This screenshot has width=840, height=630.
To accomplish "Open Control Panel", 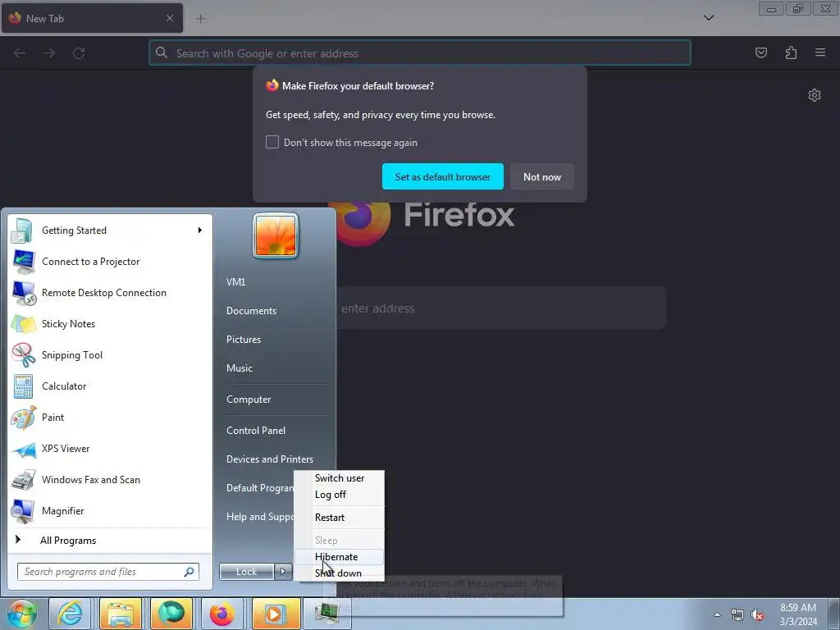I will tap(256, 430).
